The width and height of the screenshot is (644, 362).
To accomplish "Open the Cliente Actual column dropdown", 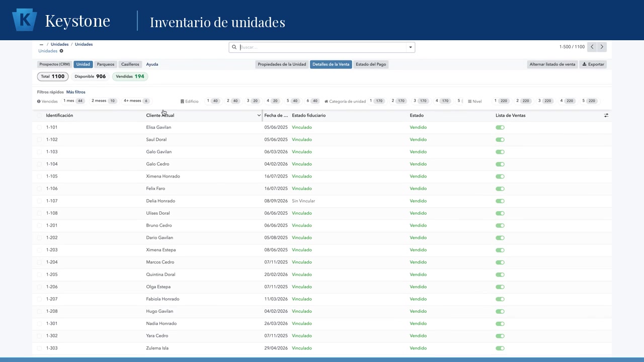I will pos(259,115).
